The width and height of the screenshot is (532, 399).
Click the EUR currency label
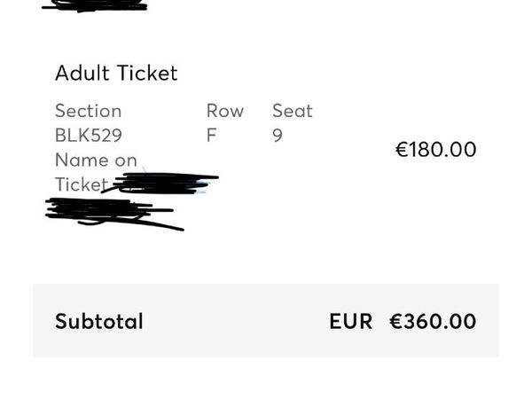(x=351, y=321)
